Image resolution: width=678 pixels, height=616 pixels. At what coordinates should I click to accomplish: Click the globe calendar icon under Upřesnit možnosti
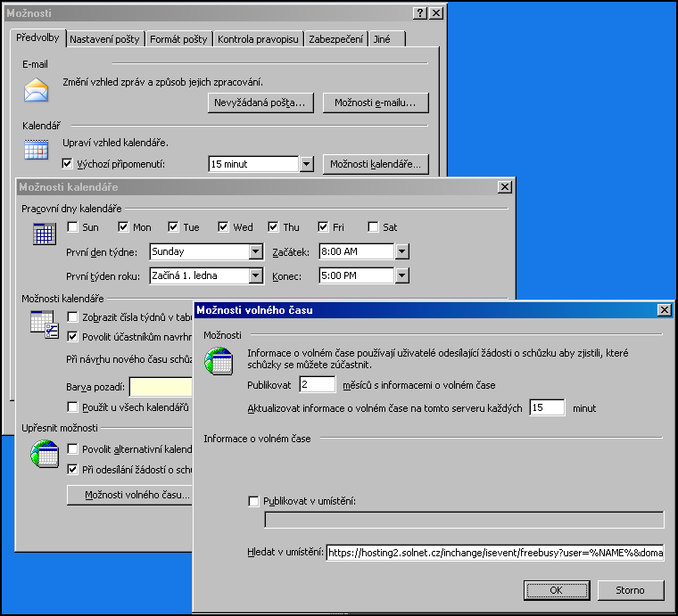pyautogui.click(x=45, y=455)
